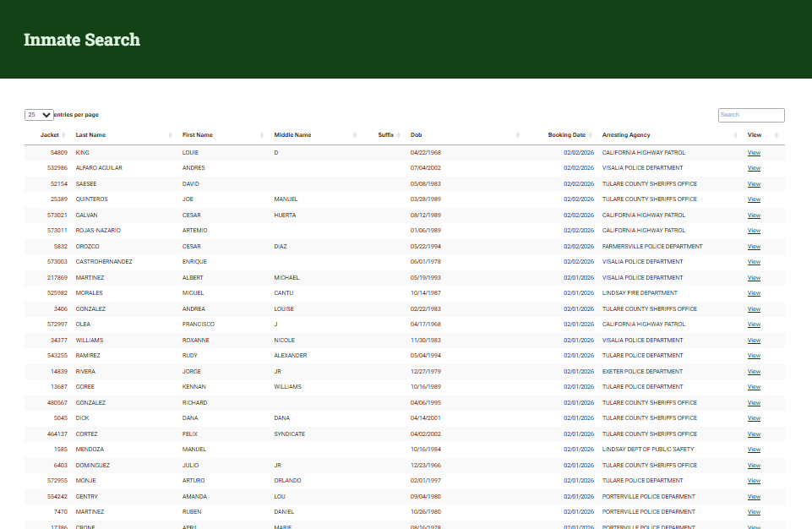Screen dimensions: 812x529
Task: View details for Cesar Galvan
Action: click(754, 215)
